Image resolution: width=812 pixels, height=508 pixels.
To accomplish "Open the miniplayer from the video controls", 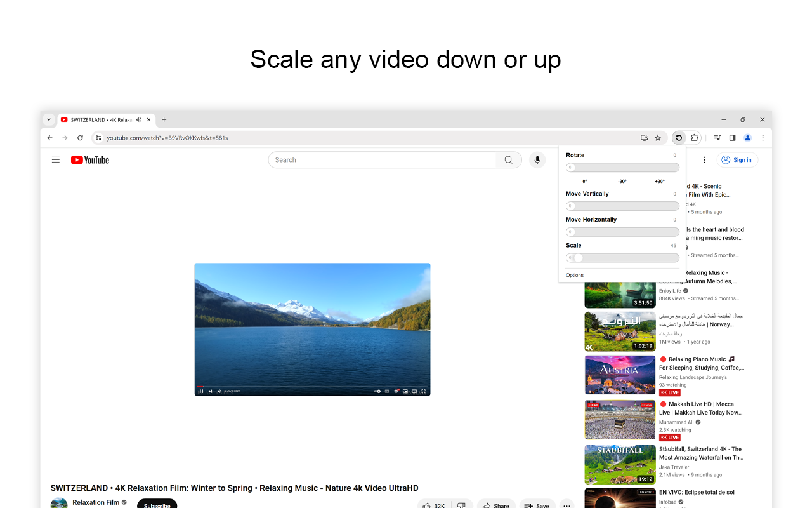I will tap(405, 391).
